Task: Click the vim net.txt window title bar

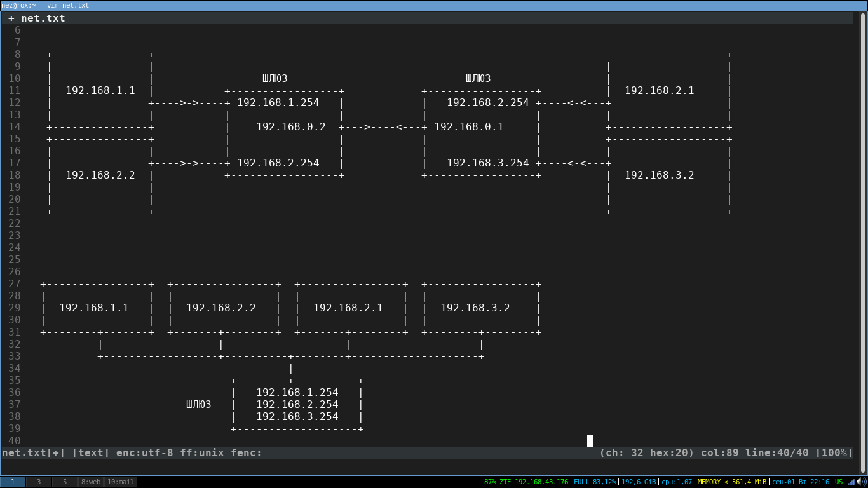Action: click(434, 5)
